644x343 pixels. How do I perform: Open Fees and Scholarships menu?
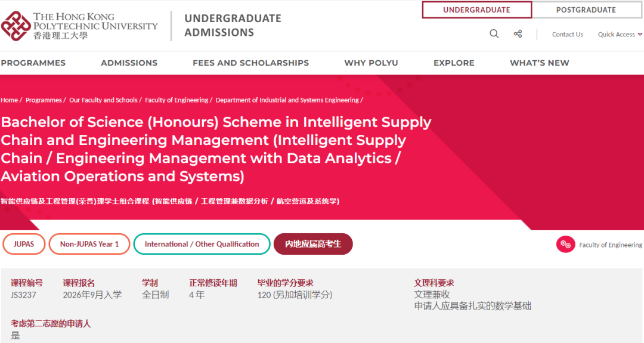pos(250,63)
